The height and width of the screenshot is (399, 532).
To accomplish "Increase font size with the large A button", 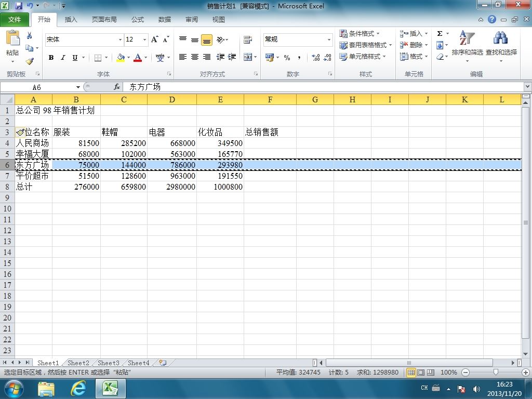I will pos(154,39).
